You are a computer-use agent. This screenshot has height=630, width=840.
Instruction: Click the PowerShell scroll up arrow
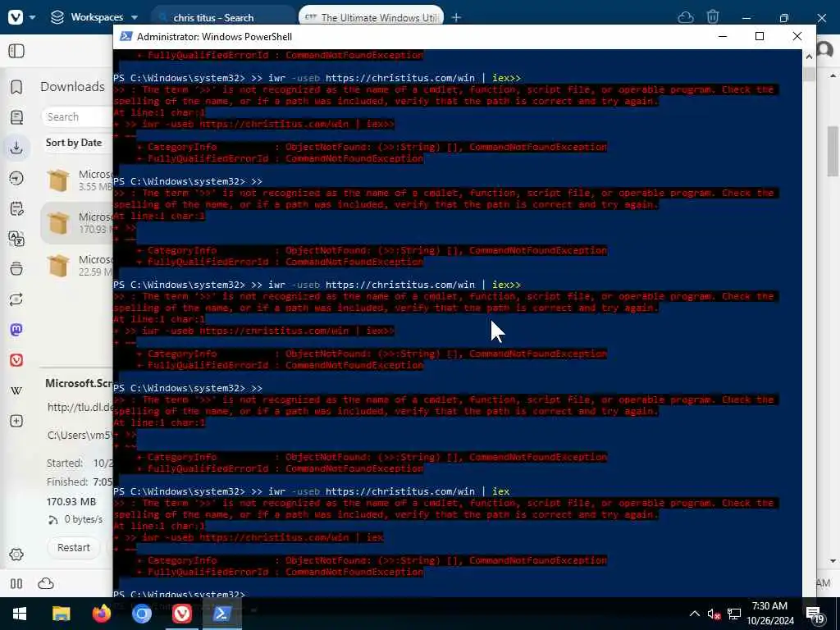click(809, 57)
